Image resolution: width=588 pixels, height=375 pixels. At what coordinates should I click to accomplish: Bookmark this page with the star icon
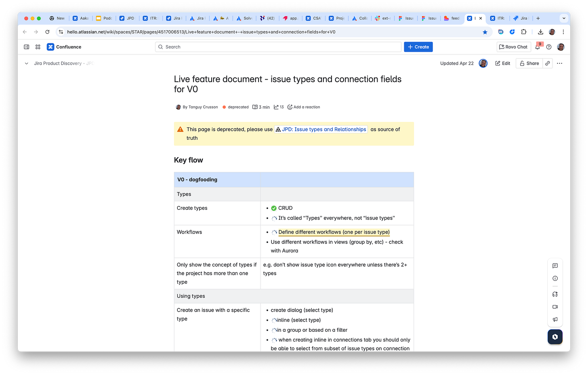point(485,32)
